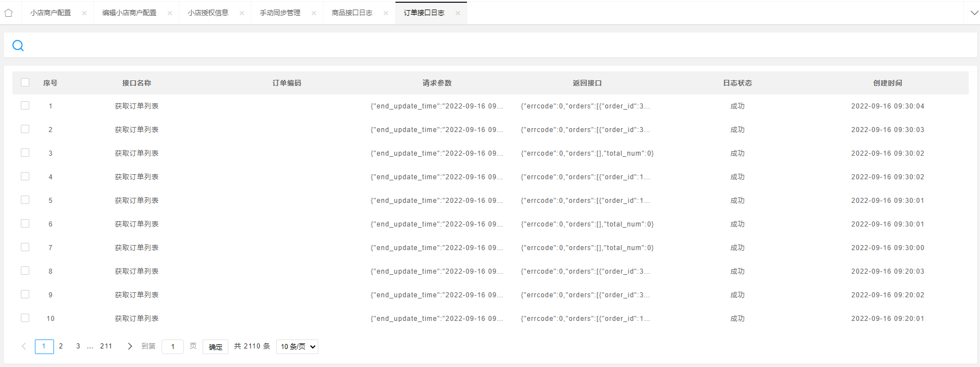
Task: Close the 手动同步管理 tab
Action: click(x=314, y=13)
